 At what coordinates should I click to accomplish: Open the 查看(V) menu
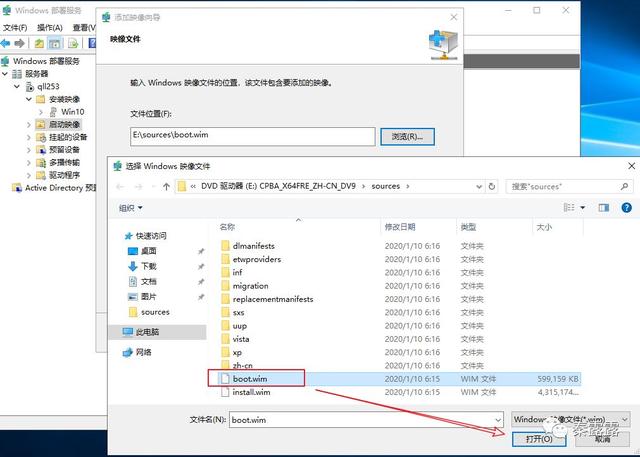click(84, 27)
